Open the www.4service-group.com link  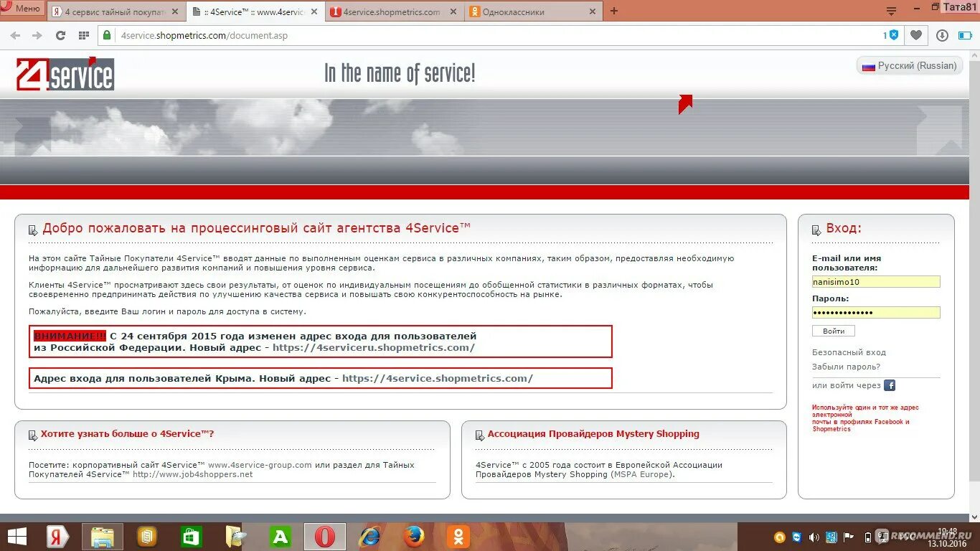260,465
